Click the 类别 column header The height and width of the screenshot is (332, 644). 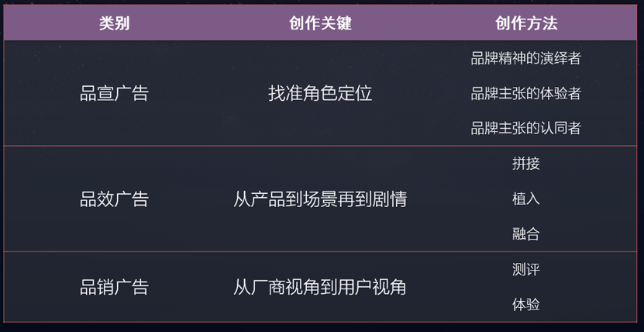coord(114,23)
